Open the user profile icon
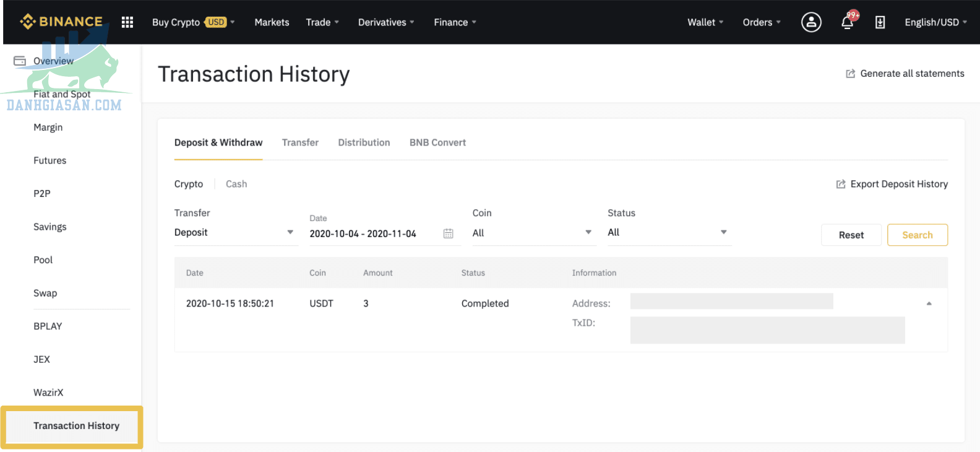This screenshot has width=980, height=452. point(811,22)
